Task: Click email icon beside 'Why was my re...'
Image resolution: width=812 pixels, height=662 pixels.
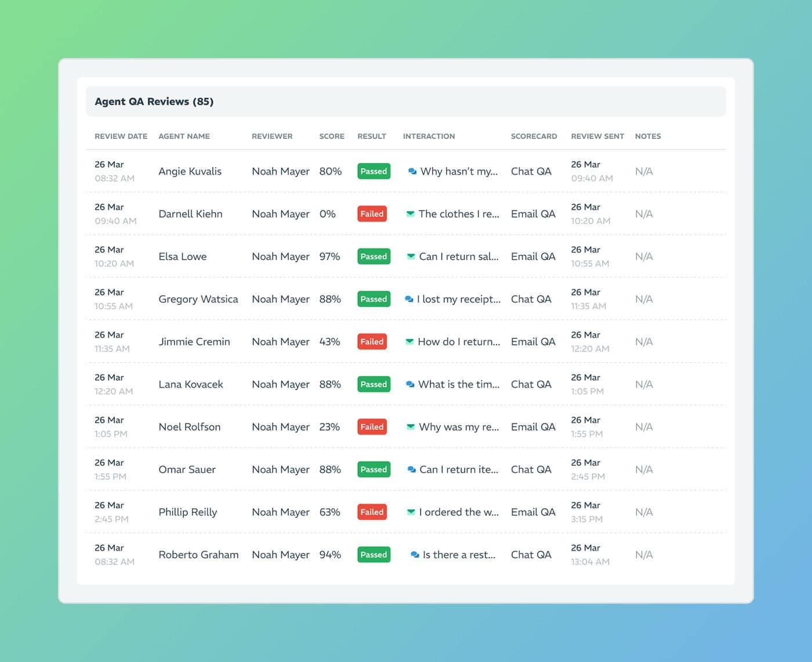Action: coord(411,426)
